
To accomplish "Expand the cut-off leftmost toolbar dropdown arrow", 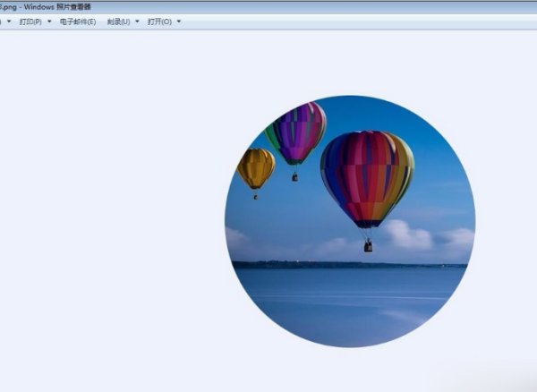I will 9,21.
